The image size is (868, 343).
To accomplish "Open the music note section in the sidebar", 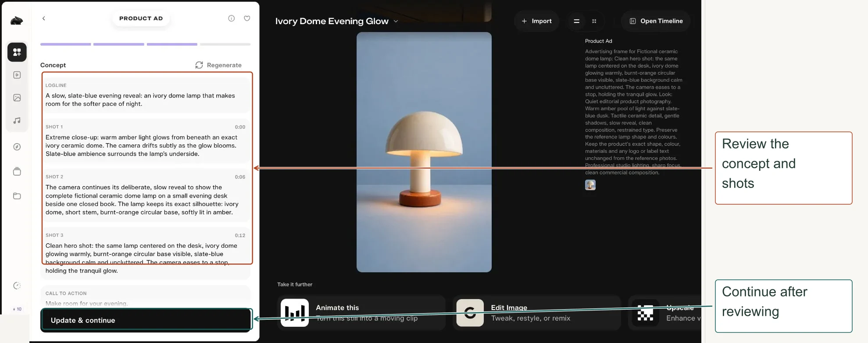I will 17,120.
